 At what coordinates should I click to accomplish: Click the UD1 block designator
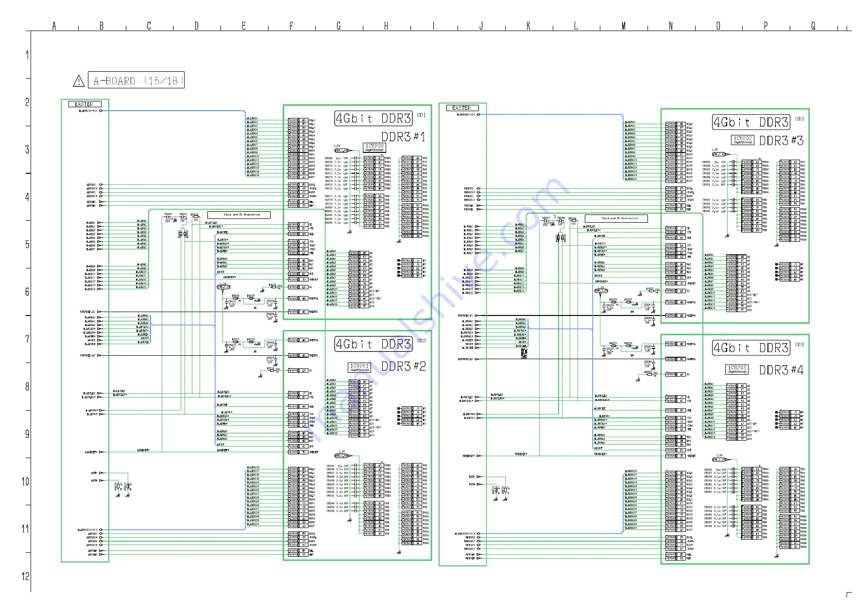pos(421,115)
